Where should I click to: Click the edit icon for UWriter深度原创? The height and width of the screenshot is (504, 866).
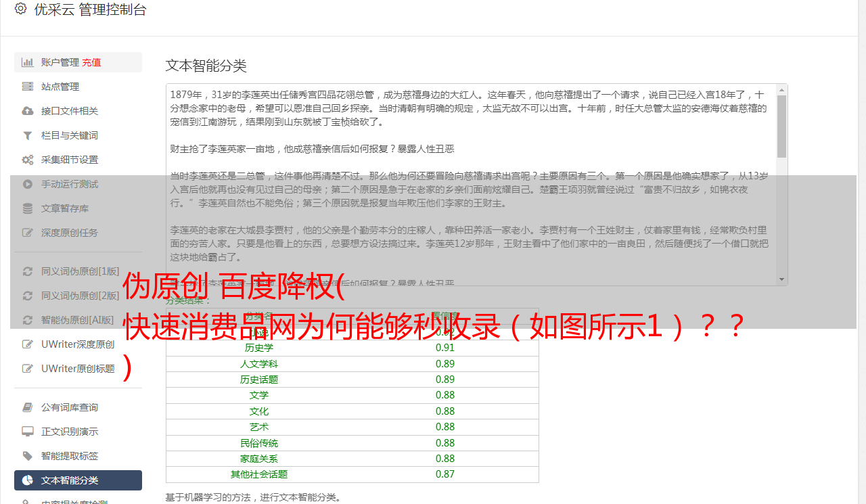pyautogui.click(x=28, y=344)
